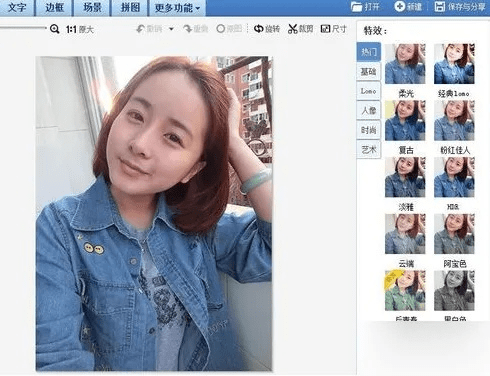This screenshot has height=376, width=490.
Task: Select the 拼图 collage tab
Action: (130, 7)
